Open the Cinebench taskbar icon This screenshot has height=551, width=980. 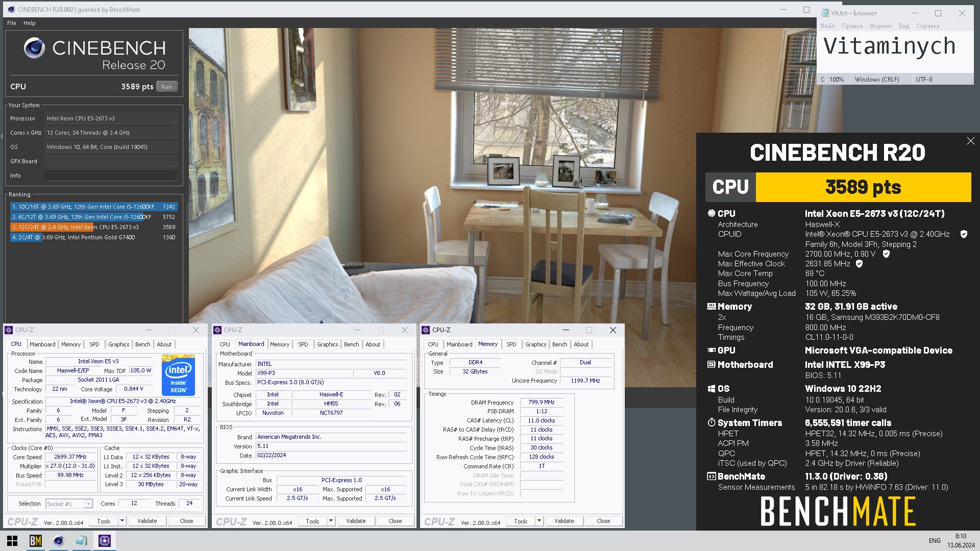[59, 541]
